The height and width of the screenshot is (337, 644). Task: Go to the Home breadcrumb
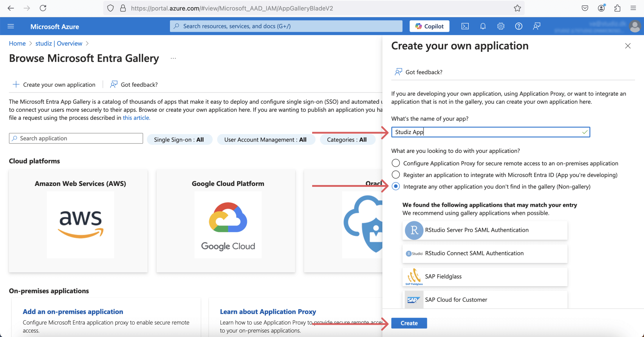tap(17, 44)
